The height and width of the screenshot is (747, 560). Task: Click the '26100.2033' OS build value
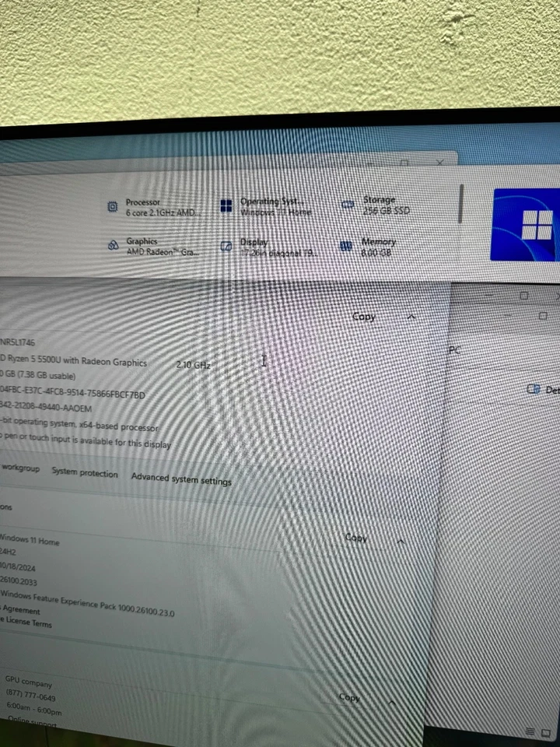[18, 581]
